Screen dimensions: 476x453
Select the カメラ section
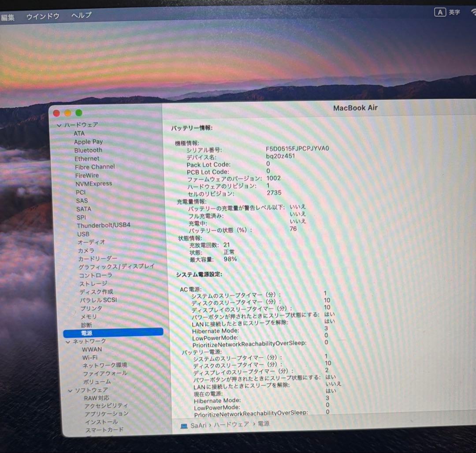coord(86,250)
